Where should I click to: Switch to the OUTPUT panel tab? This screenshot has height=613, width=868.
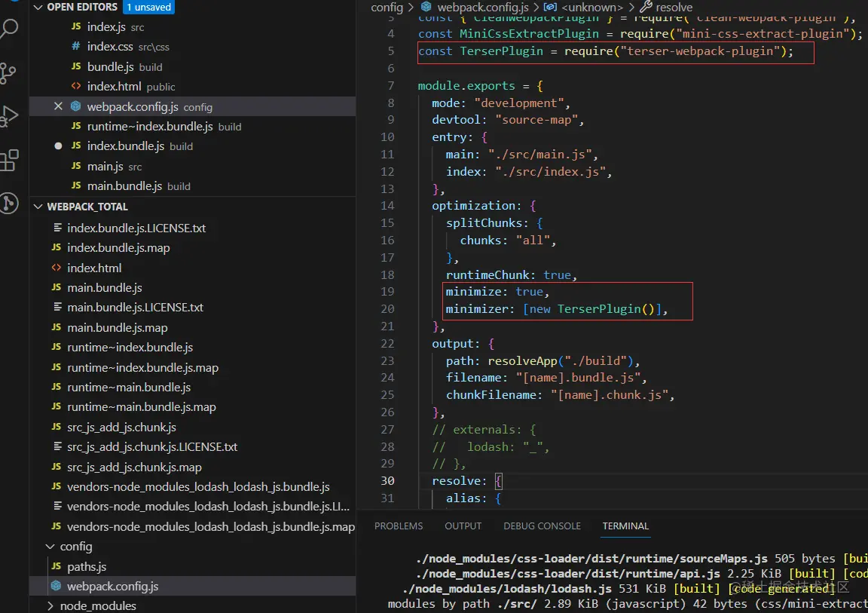463,526
